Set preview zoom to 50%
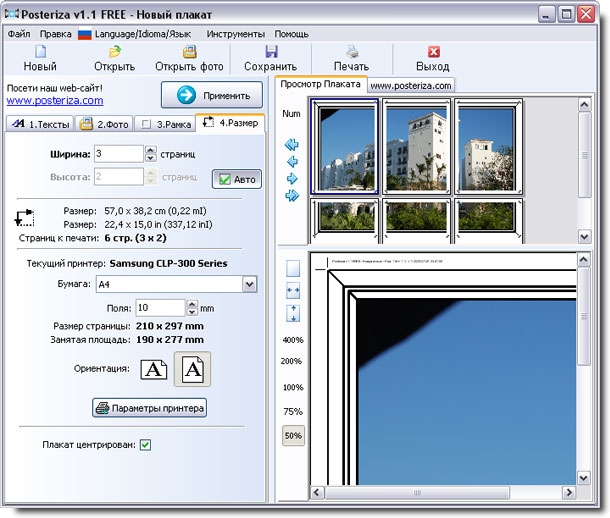The image size is (610, 518). click(x=293, y=436)
